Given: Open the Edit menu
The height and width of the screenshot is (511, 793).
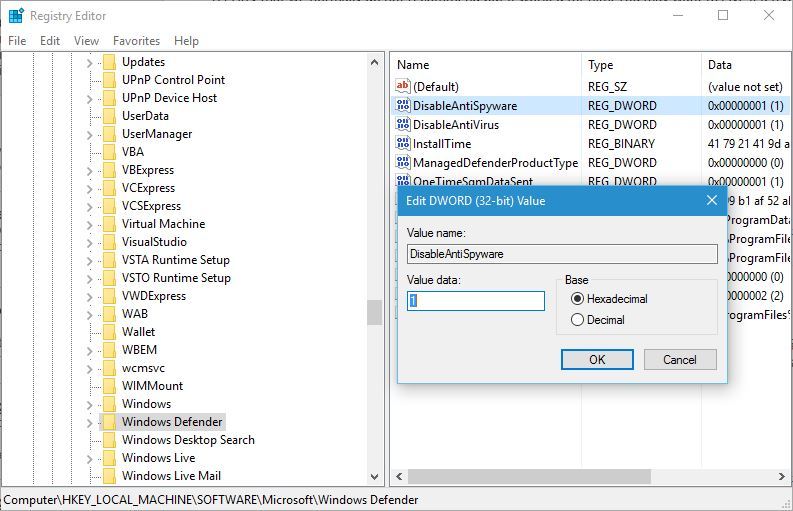Looking at the screenshot, I should [50, 40].
